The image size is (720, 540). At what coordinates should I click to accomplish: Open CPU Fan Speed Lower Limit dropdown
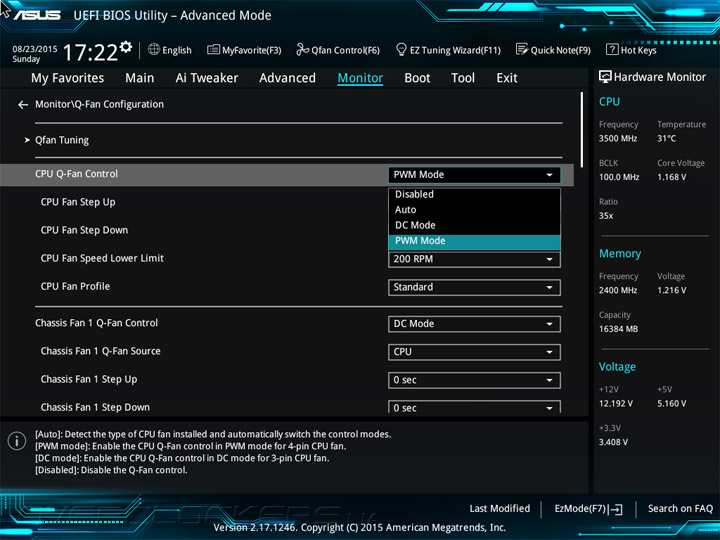point(474,259)
